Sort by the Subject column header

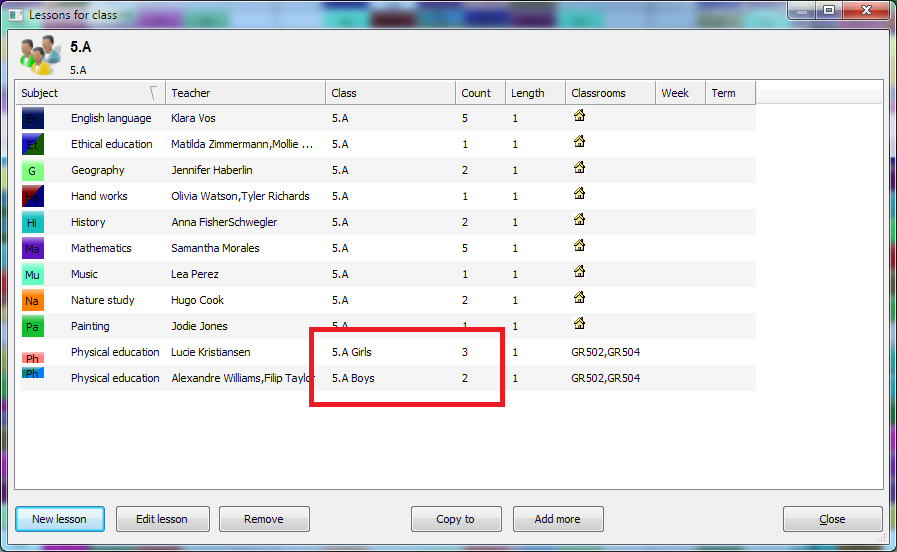click(88, 93)
